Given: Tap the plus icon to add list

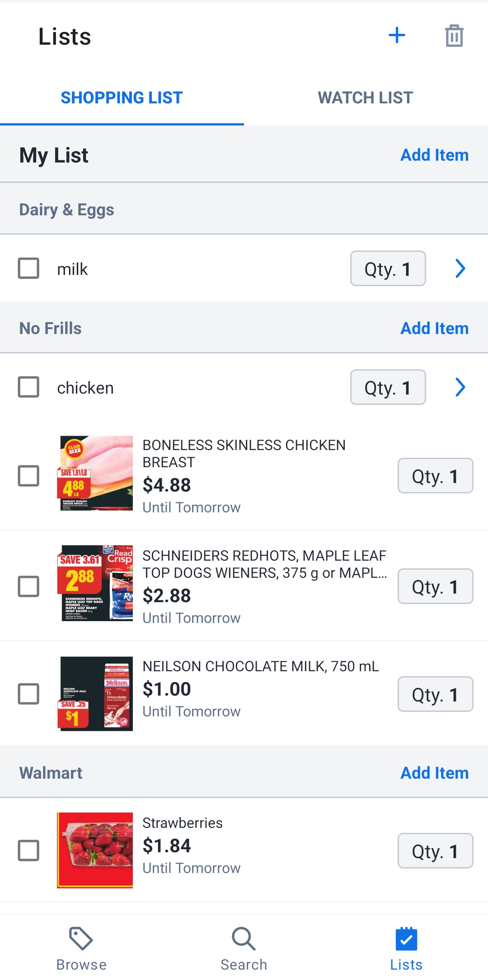Looking at the screenshot, I should (x=397, y=35).
